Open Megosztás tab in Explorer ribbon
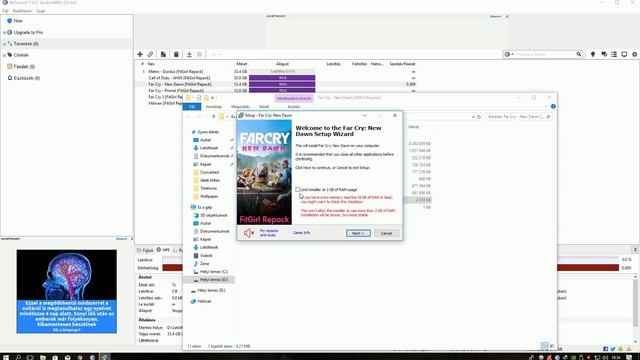The height and width of the screenshot is (360, 640). (240, 107)
